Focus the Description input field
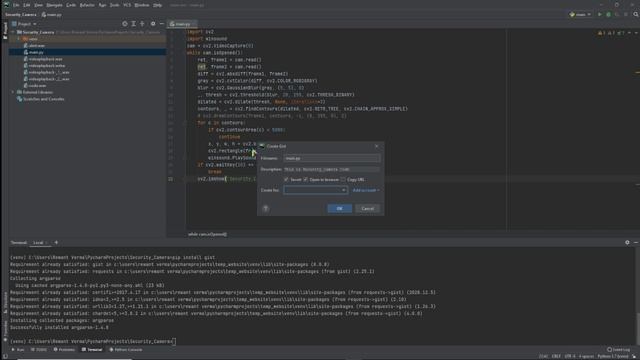 click(331, 169)
